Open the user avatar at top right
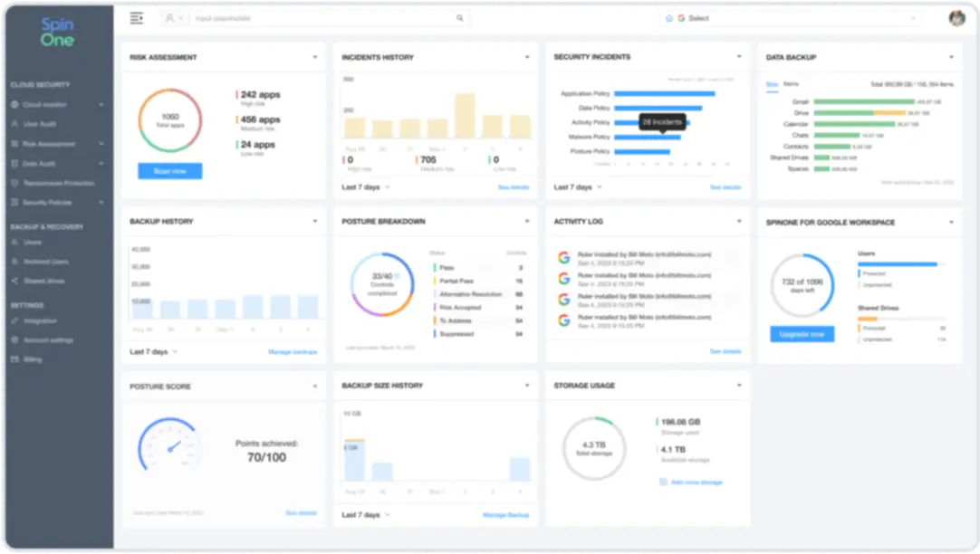The image size is (980, 554). click(x=957, y=17)
